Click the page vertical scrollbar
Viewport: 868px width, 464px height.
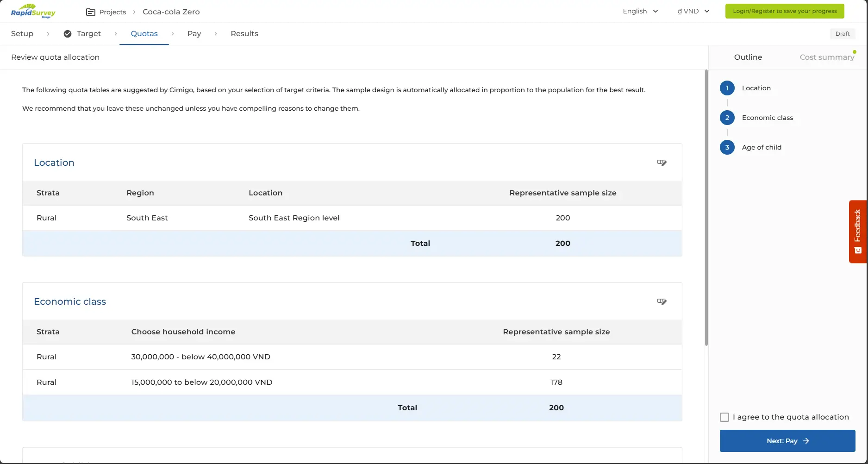click(706, 208)
